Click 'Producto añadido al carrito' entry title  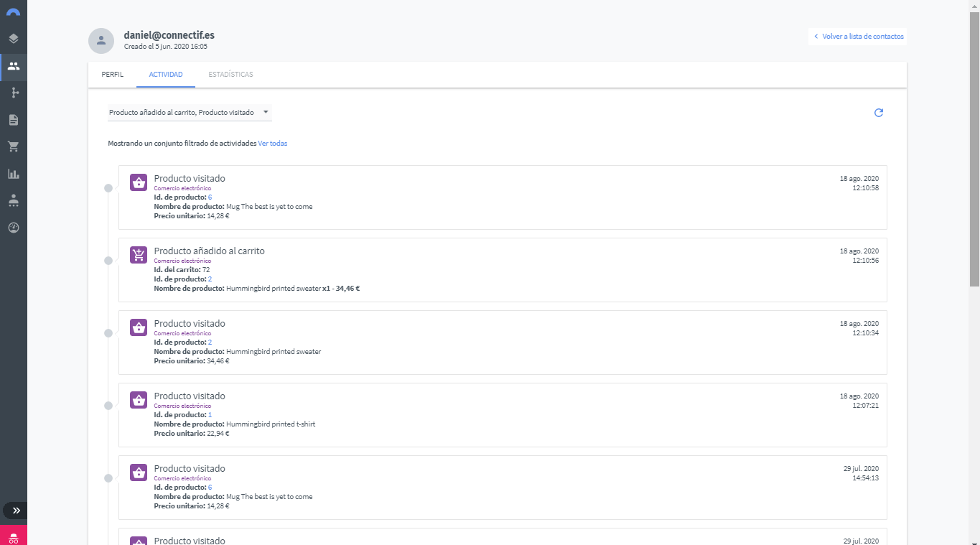pos(210,251)
